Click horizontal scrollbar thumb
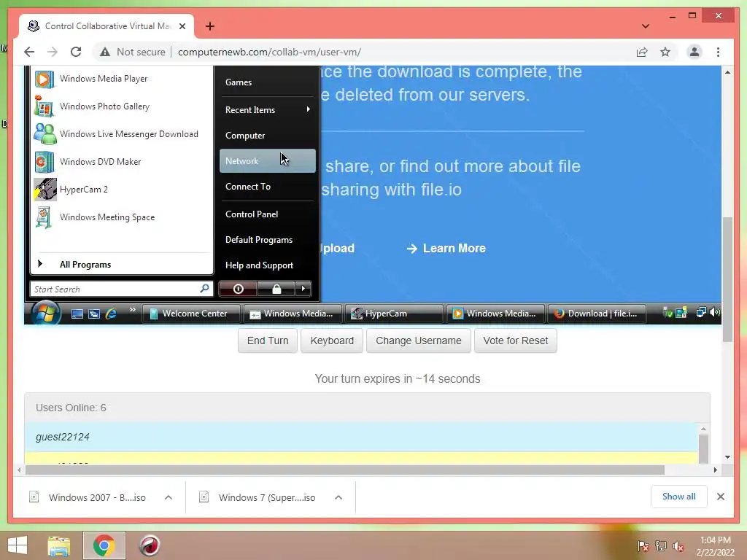The height and width of the screenshot is (560, 747). (x=345, y=470)
